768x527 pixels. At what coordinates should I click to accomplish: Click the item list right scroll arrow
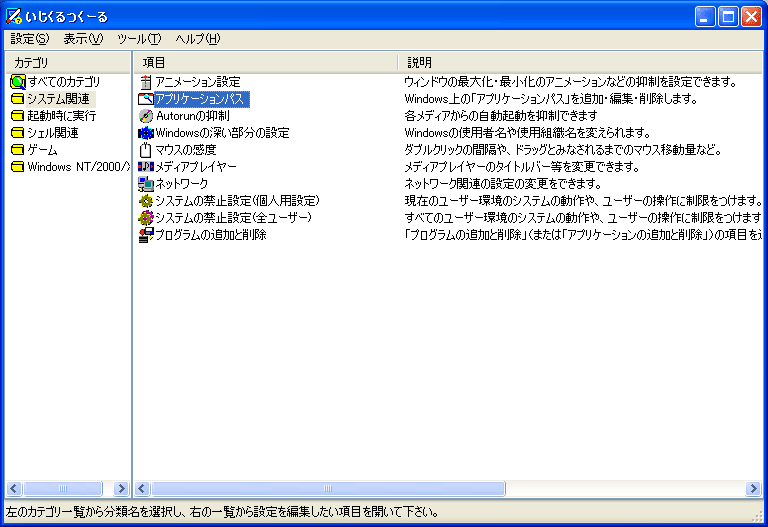(x=753, y=488)
